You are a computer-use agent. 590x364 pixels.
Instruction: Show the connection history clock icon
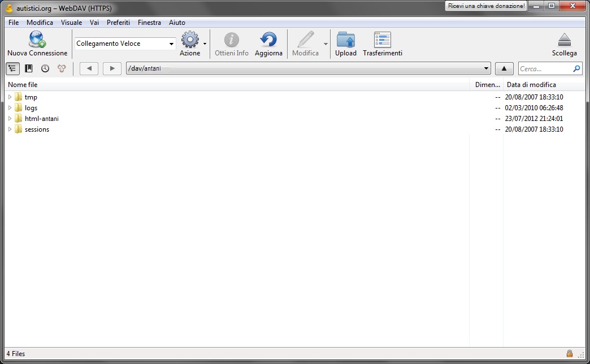45,68
